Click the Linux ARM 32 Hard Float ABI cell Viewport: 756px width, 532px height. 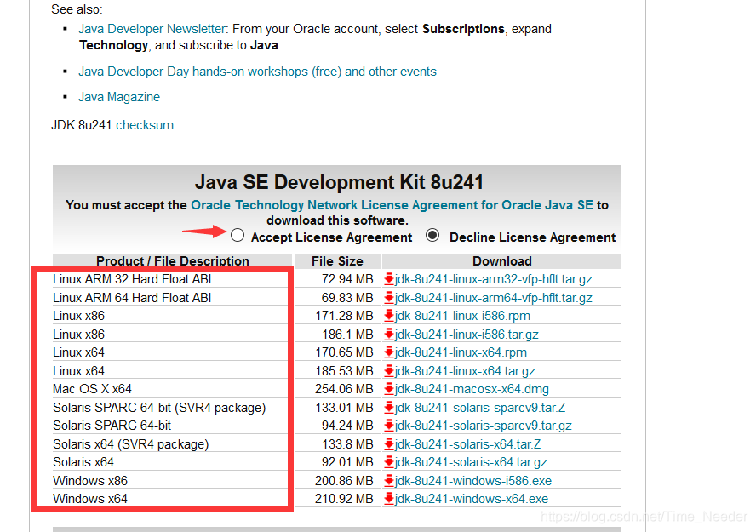(132, 279)
